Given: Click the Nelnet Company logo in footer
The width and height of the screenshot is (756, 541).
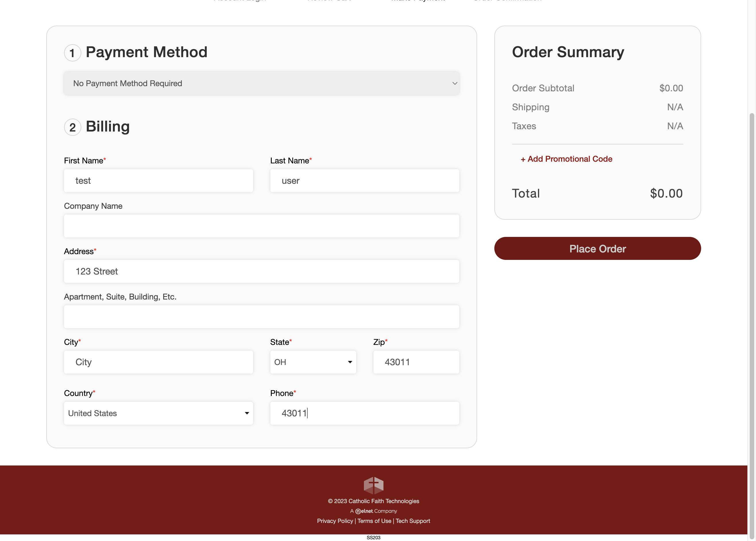Looking at the screenshot, I should [x=373, y=511].
